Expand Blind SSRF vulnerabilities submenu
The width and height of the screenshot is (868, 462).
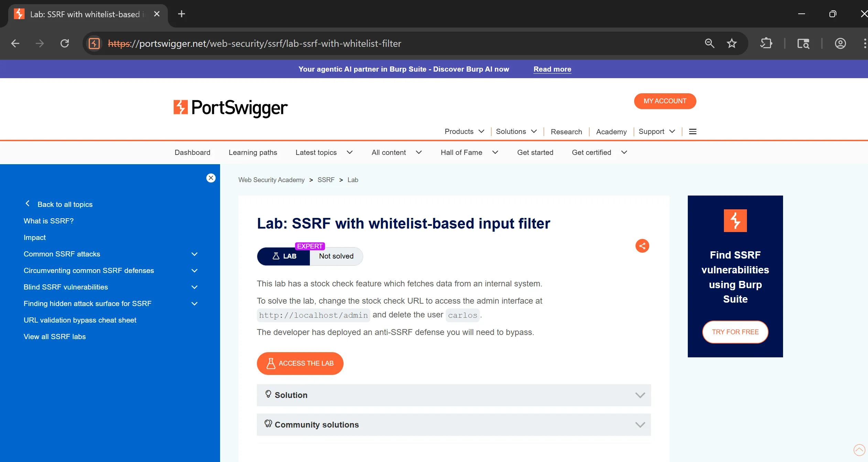tap(194, 287)
